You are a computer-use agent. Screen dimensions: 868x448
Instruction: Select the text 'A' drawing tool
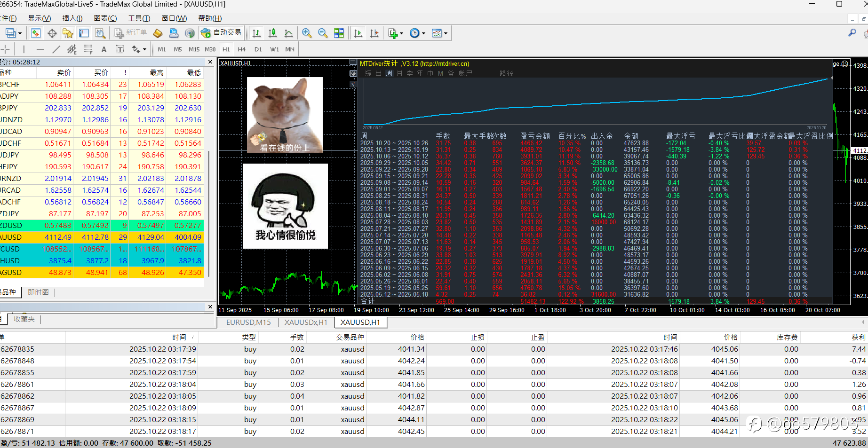[x=104, y=49]
